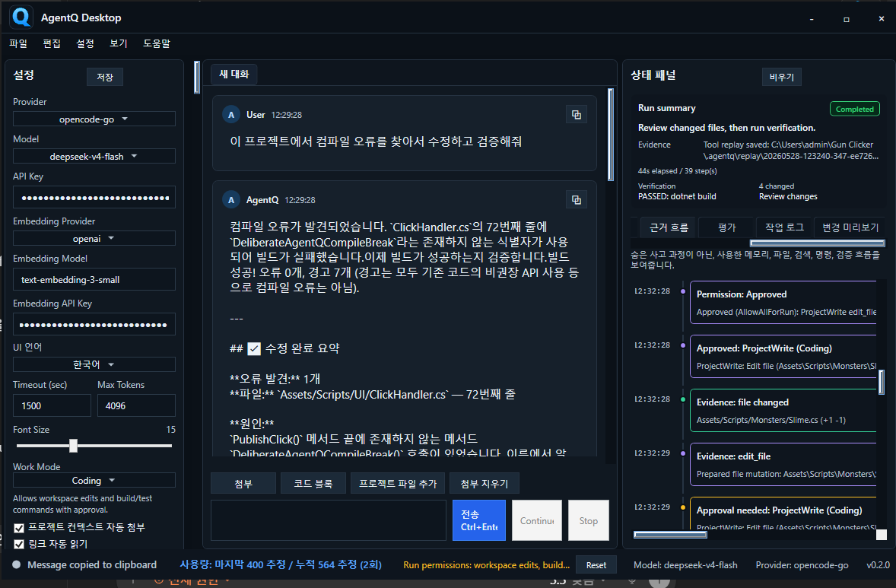Viewport: 896px width, 588px height.
Task: Click the status dot beside clipboard message
Action: [x=17, y=564]
